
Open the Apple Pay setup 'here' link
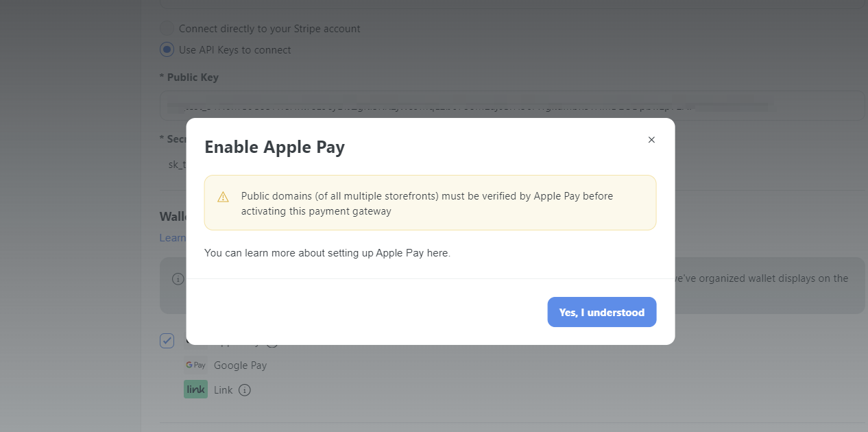(x=437, y=252)
